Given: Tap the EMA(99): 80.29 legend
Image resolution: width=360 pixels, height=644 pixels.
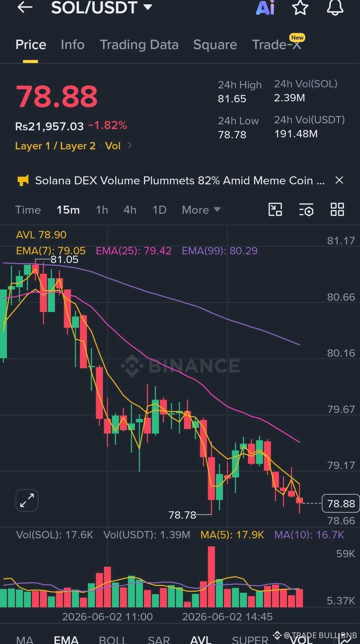Looking at the screenshot, I should (220, 251).
